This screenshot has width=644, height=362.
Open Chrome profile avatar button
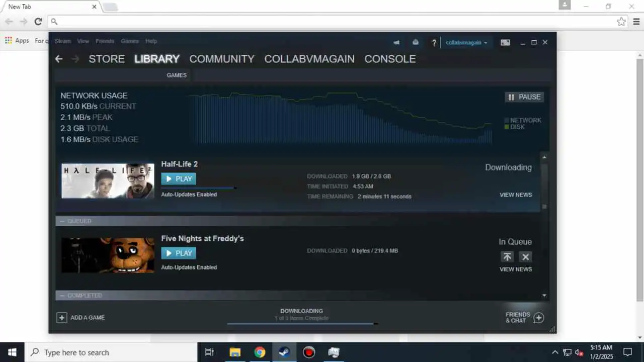(x=565, y=5)
